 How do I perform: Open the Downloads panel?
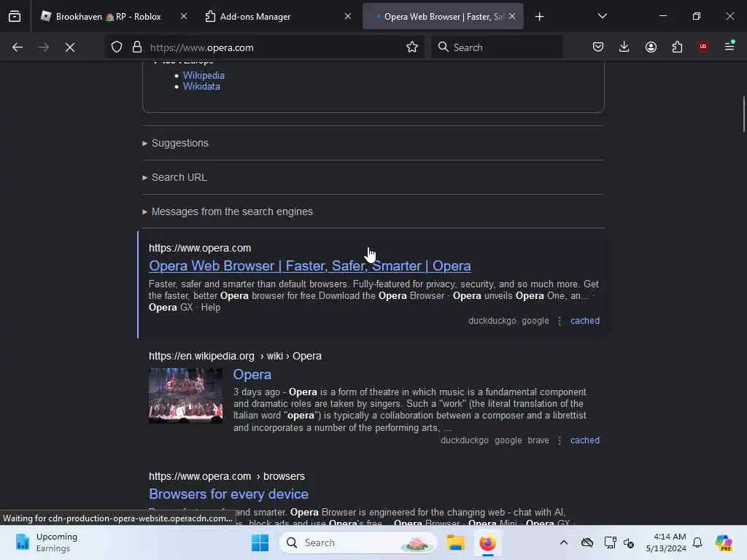(x=624, y=47)
